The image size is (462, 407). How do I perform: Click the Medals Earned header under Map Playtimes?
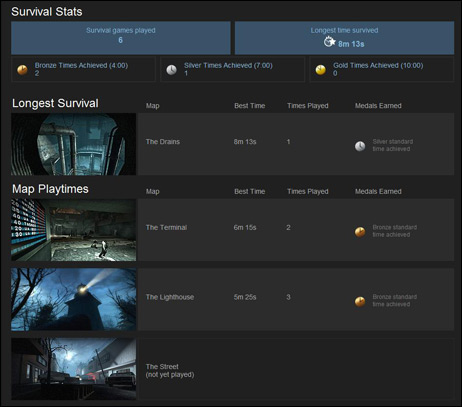(x=378, y=191)
